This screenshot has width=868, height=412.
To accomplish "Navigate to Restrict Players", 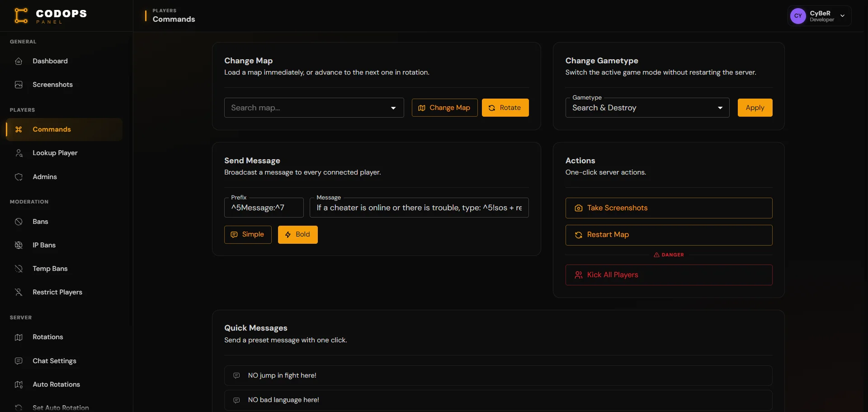I will [64, 292].
